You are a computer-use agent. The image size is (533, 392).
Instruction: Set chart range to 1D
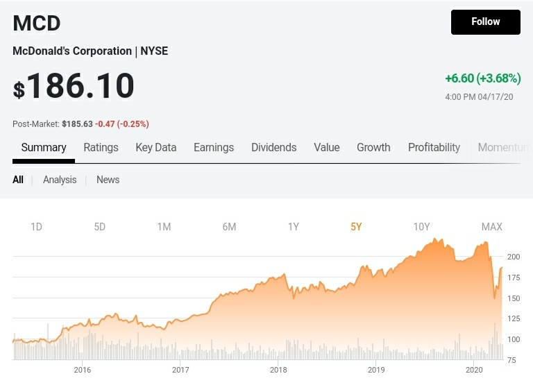tap(37, 227)
